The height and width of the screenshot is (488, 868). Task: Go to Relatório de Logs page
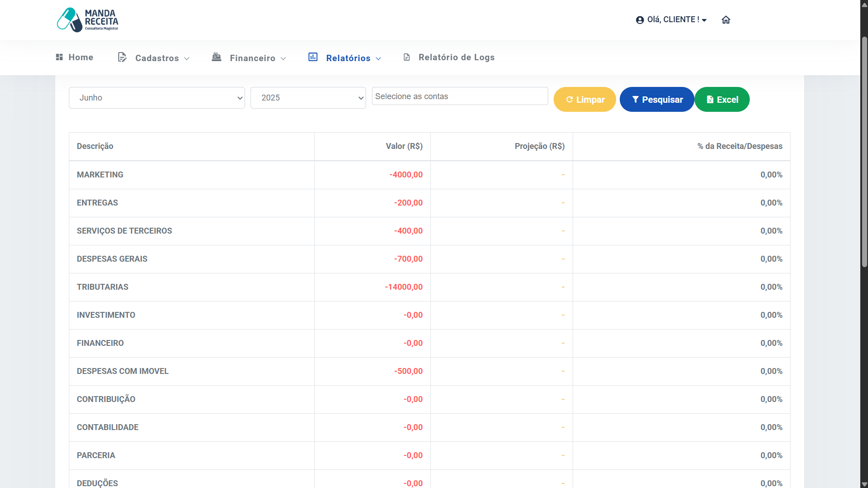pos(456,57)
